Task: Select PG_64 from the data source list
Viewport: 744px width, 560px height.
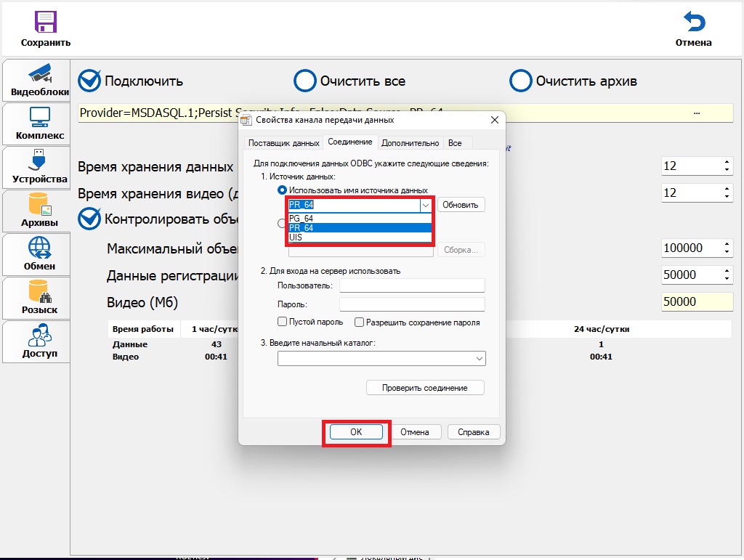Action: click(360, 218)
